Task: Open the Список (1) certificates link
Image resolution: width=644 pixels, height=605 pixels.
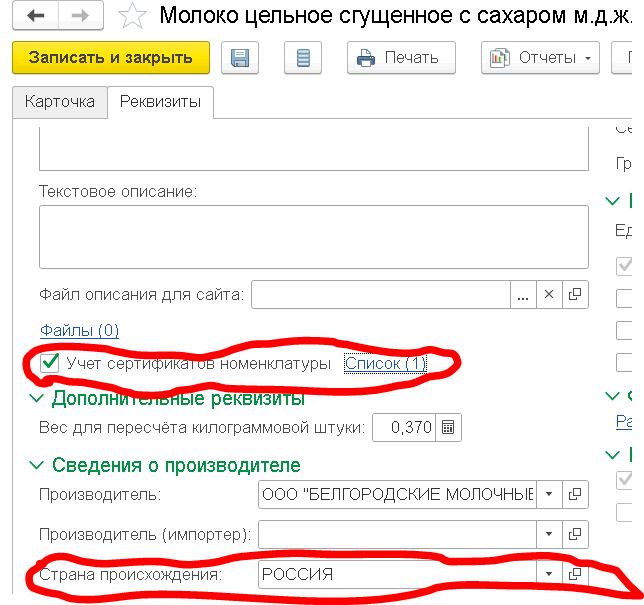Action: [385, 364]
